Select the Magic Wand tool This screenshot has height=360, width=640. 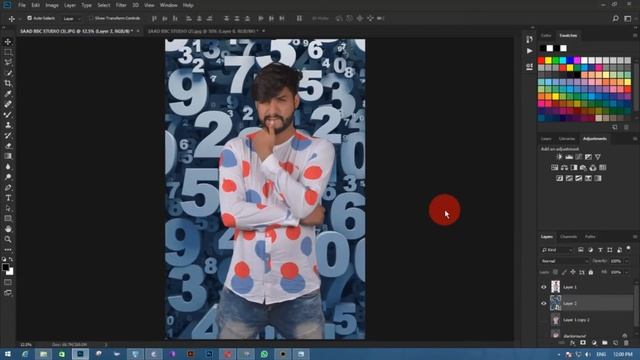coord(8,73)
